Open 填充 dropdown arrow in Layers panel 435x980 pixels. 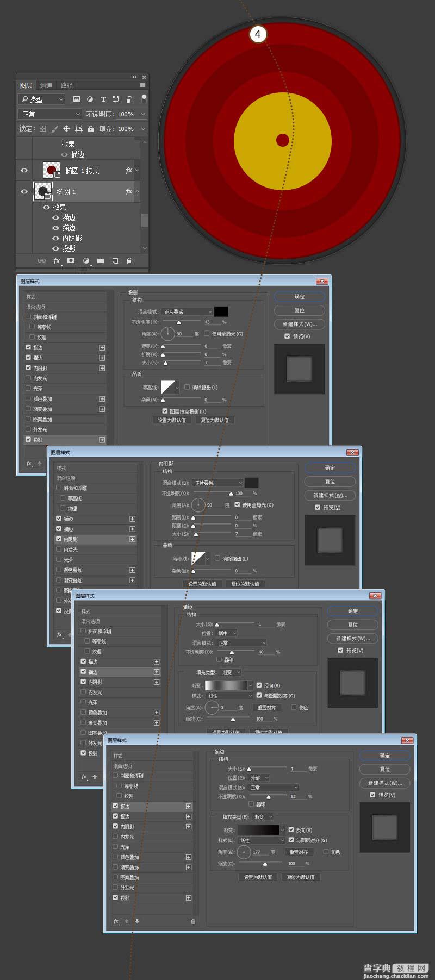click(143, 129)
